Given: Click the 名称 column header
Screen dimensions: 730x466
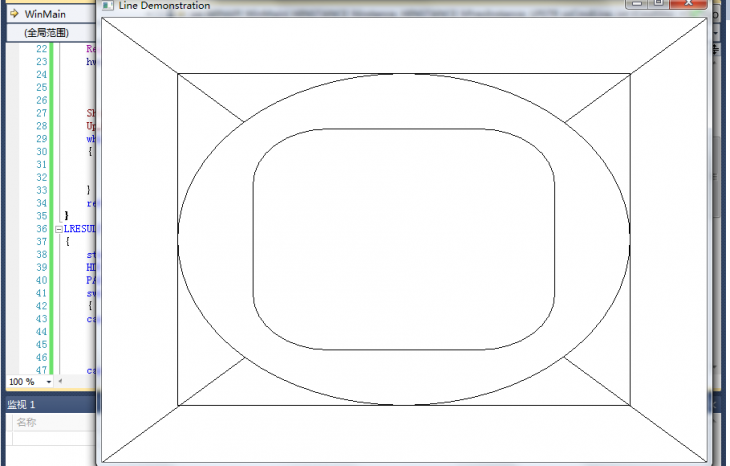Looking at the screenshot, I should pos(28,423).
